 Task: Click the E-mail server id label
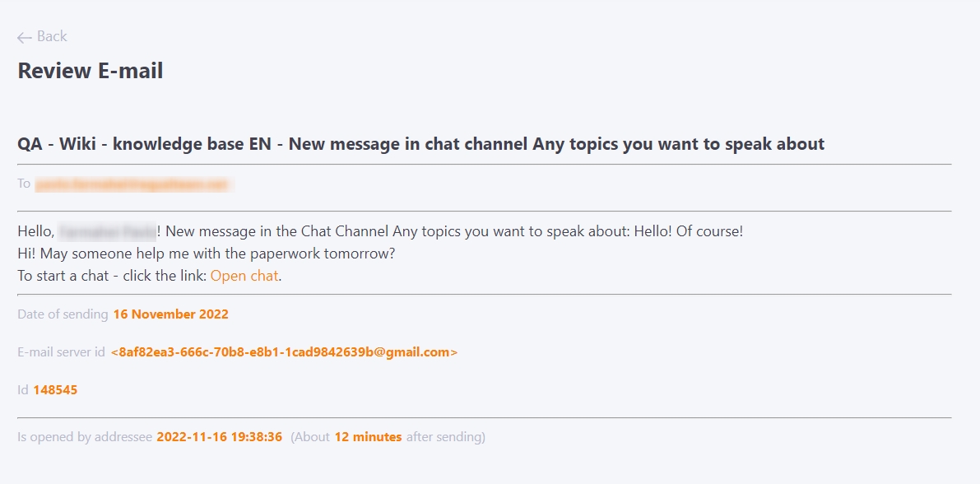[61, 352]
